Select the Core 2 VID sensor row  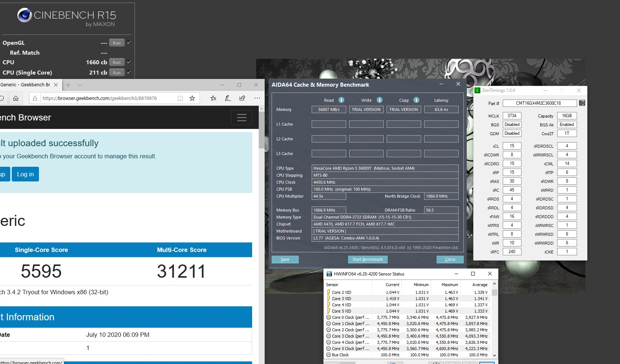click(408, 292)
